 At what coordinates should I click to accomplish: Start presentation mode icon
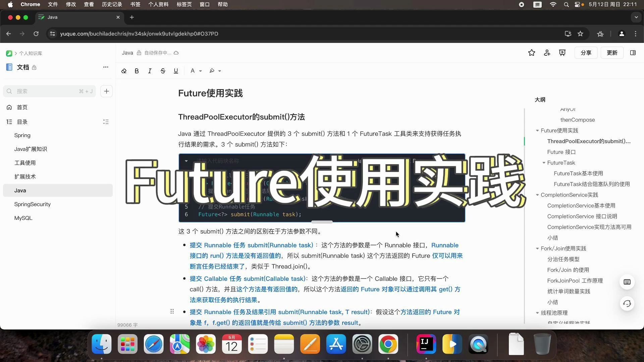coord(562,53)
